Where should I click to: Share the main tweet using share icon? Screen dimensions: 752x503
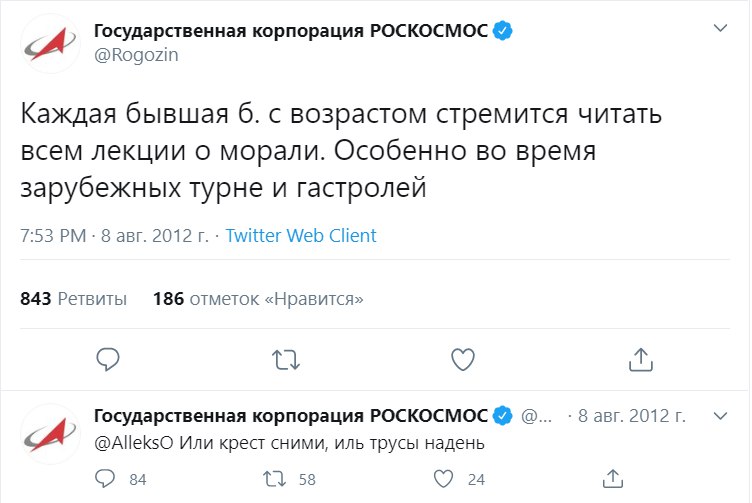pyautogui.click(x=641, y=359)
